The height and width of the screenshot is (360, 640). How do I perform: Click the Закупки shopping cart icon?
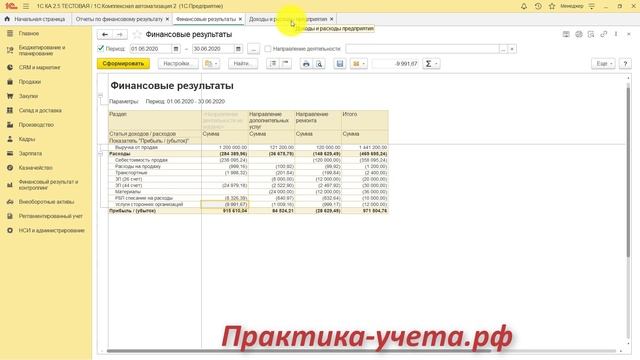click(10, 96)
